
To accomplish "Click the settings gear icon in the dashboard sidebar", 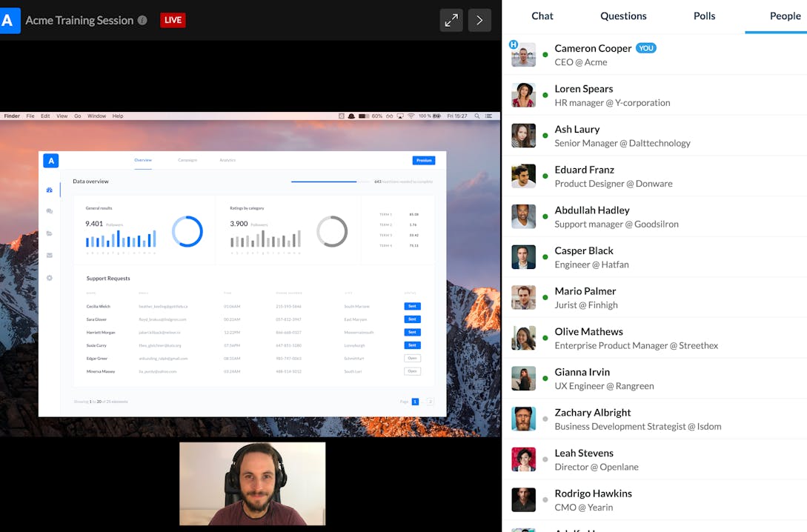I will click(x=50, y=278).
